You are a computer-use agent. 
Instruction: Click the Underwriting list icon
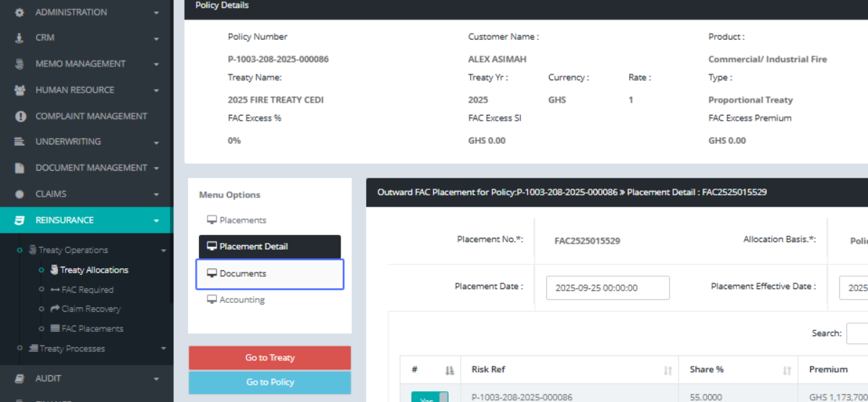20,142
